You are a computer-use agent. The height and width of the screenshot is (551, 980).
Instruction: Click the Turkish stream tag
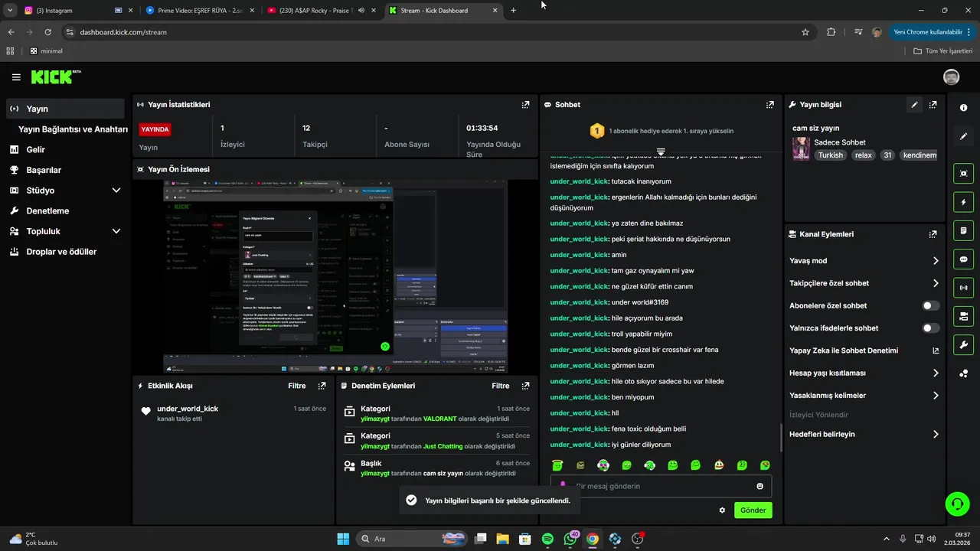pos(830,155)
